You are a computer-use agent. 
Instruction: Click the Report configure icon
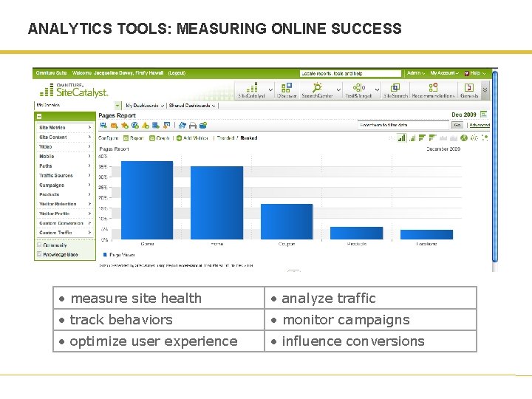click(x=126, y=138)
